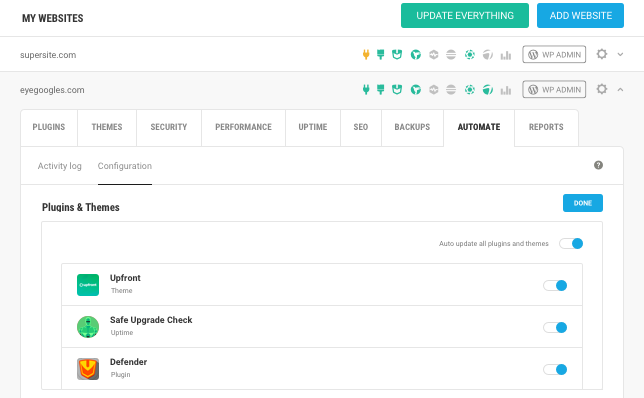Click the reports bar chart icon for eyegoogles.com
Screen dimensions: 644x398
506,90
